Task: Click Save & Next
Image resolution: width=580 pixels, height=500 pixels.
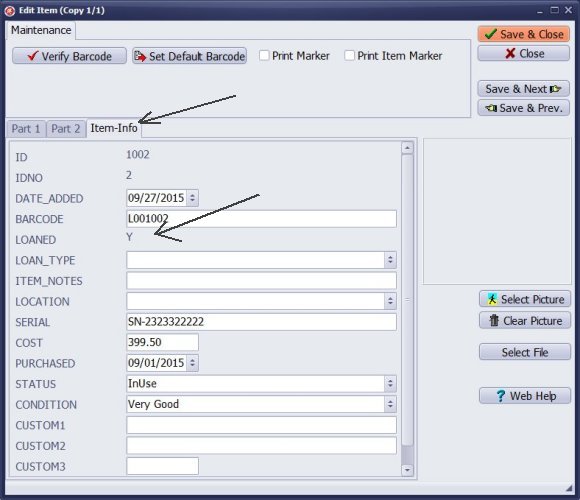Action: [523, 89]
